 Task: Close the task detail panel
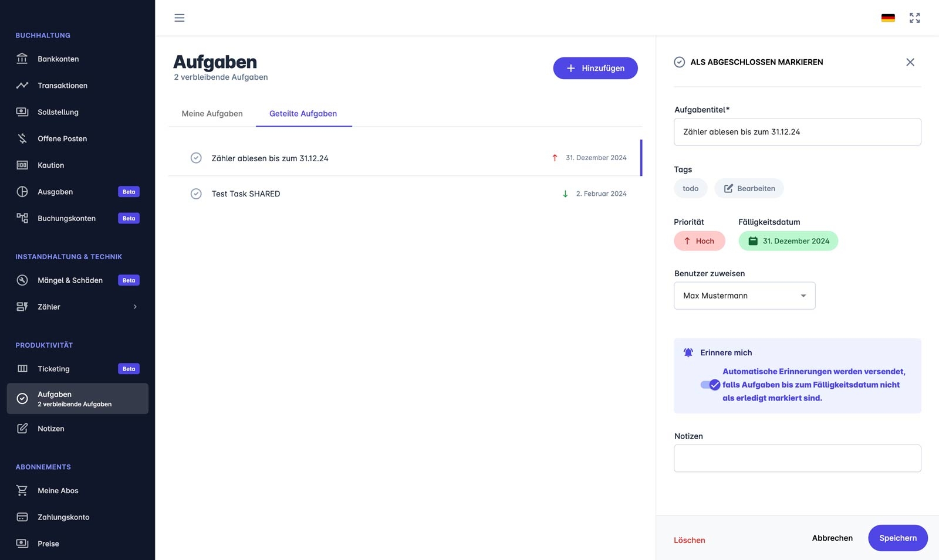click(910, 62)
